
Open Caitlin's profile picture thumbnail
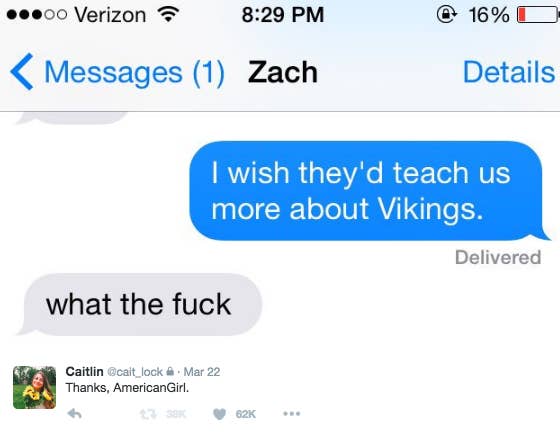[x=34, y=387]
